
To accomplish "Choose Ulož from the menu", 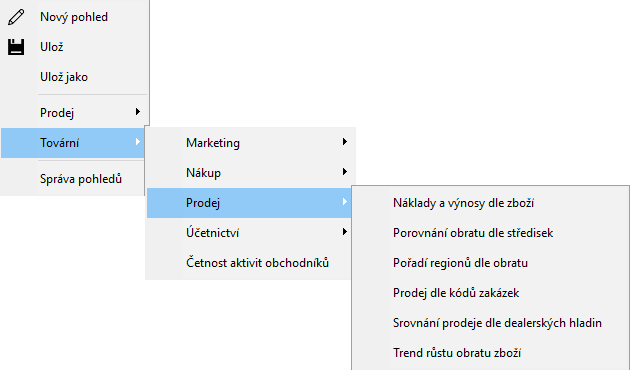I will point(74,47).
